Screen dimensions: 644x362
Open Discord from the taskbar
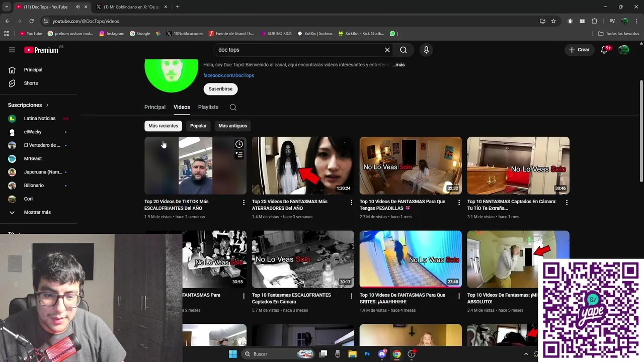382,354
